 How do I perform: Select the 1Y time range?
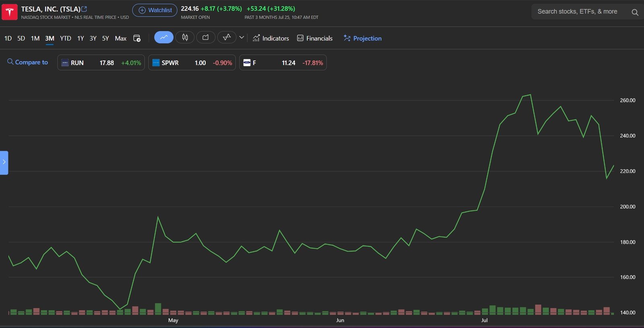click(80, 38)
